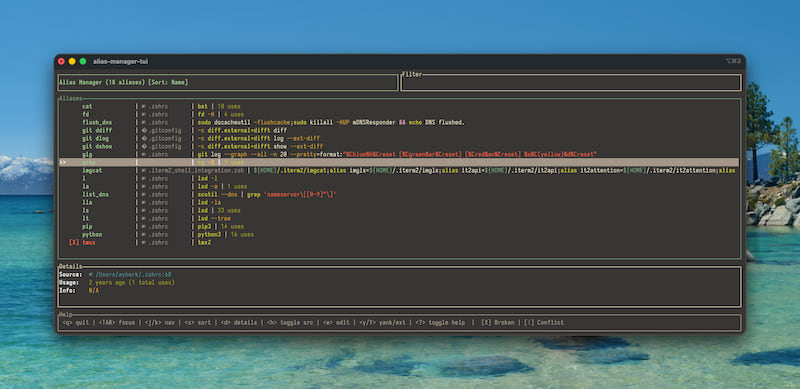Image resolution: width=800 pixels, height=389 pixels.
Task: Click the alias-manager-tui window title
Action: click(x=120, y=61)
